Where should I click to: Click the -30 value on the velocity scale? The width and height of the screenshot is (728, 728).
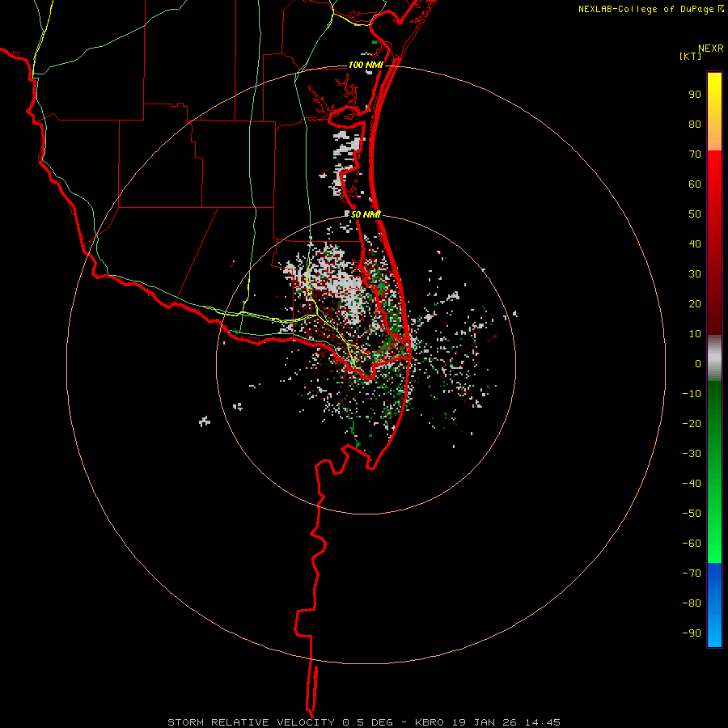(x=692, y=454)
